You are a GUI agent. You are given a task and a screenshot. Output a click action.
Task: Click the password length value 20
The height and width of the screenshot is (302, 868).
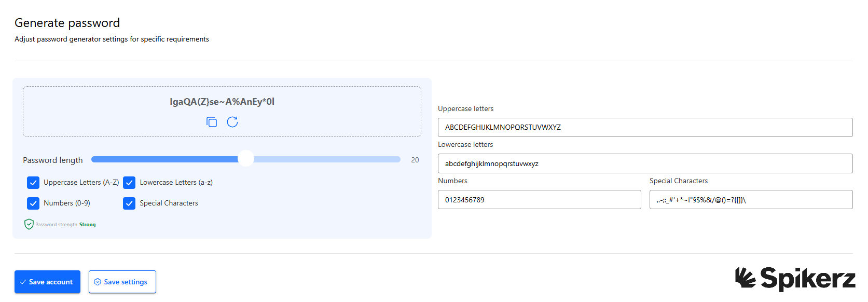pos(415,160)
